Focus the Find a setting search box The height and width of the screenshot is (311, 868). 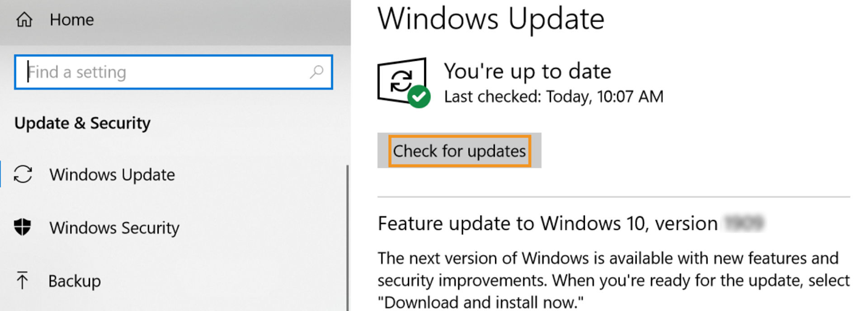[x=174, y=72]
